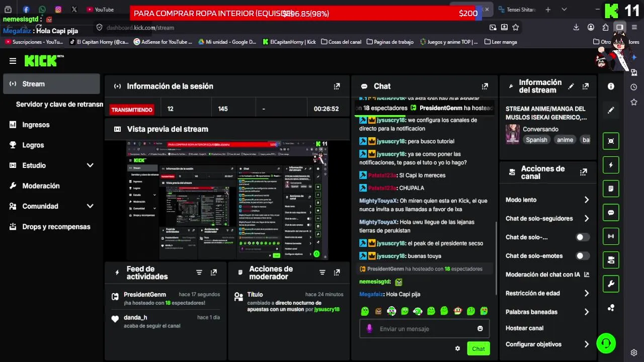Open Chat de solo-seguidores options arrow
644x362 pixels.
point(586,218)
